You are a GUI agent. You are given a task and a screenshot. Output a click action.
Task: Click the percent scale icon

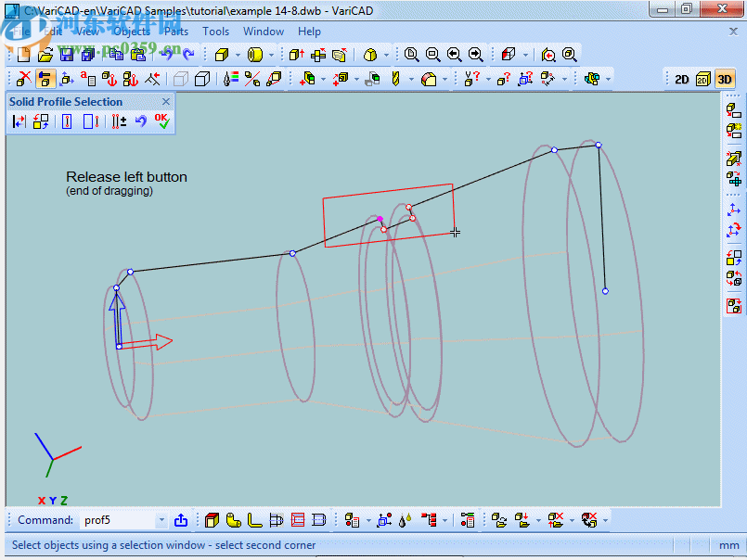pyautogui.click(x=252, y=79)
